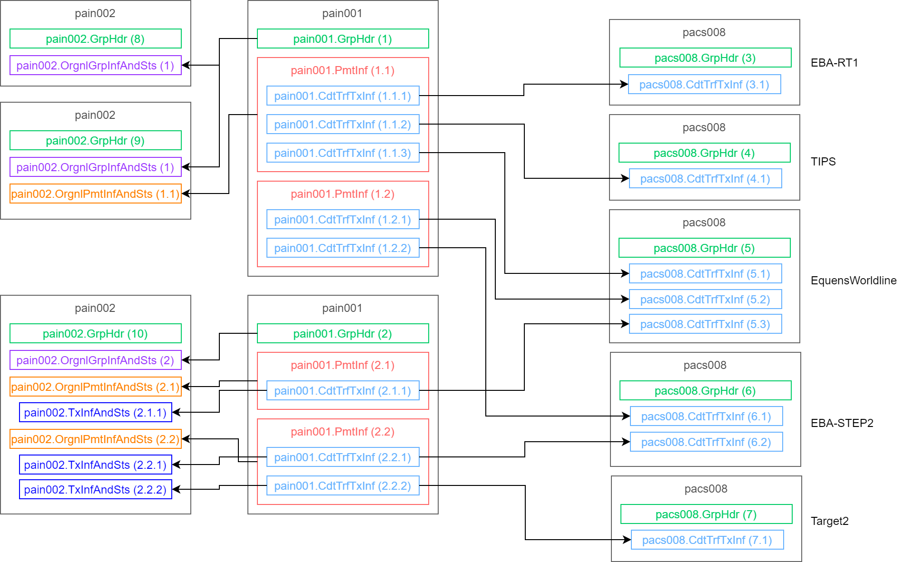Screen dimensions: 924x562
Task: Select pain002.OrgnlPmtInfAndSts (1.1) node
Action: (x=96, y=194)
